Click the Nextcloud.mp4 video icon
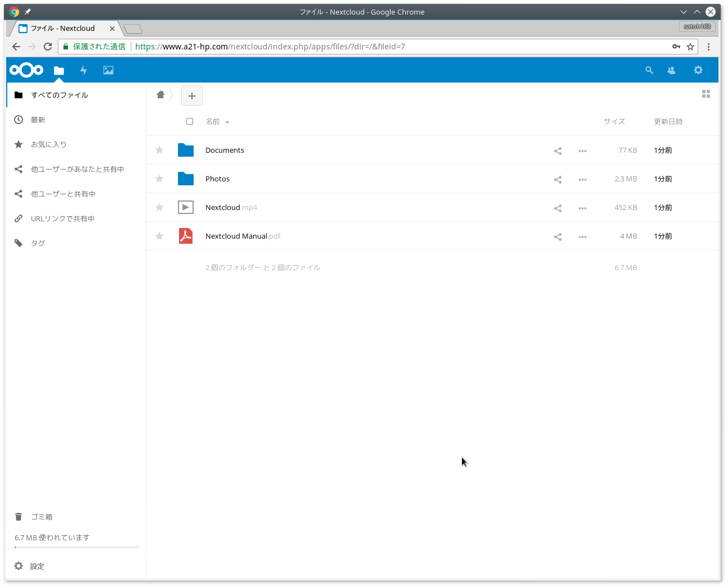 click(186, 207)
